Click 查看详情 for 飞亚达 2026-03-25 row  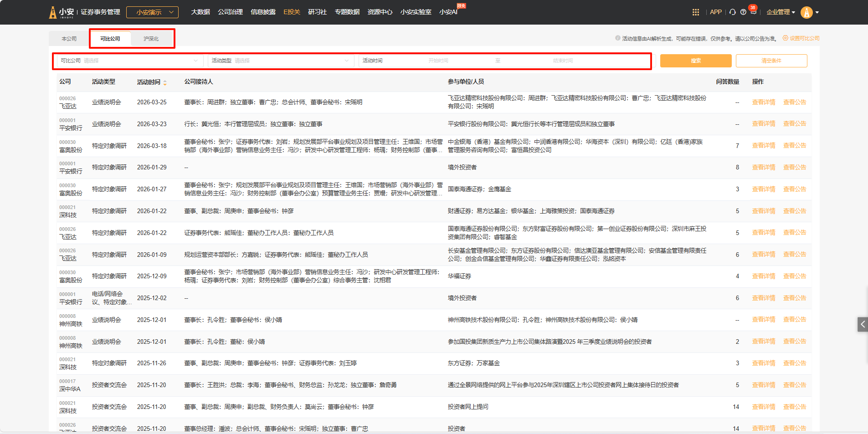click(x=763, y=102)
